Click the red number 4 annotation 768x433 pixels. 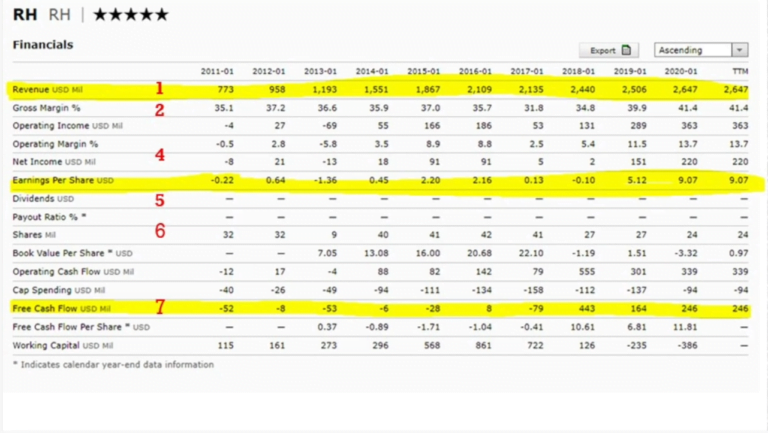tap(159, 155)
